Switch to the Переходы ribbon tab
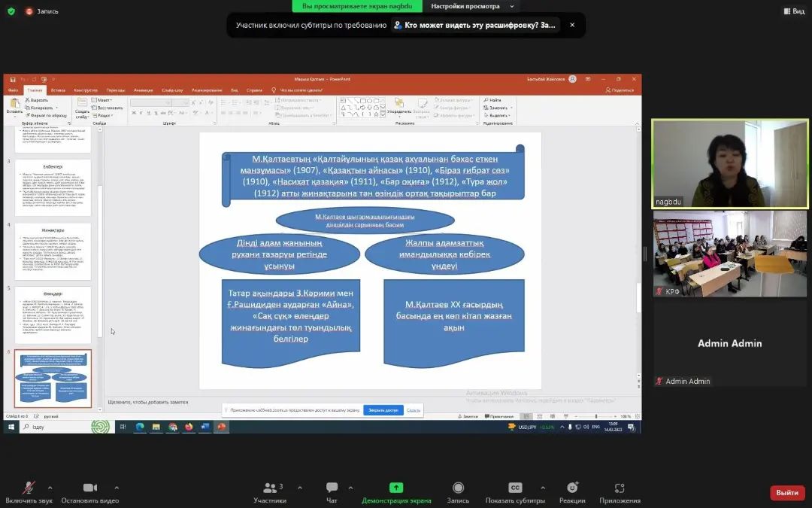The image size is (812, 508). (x=116, y=90)
